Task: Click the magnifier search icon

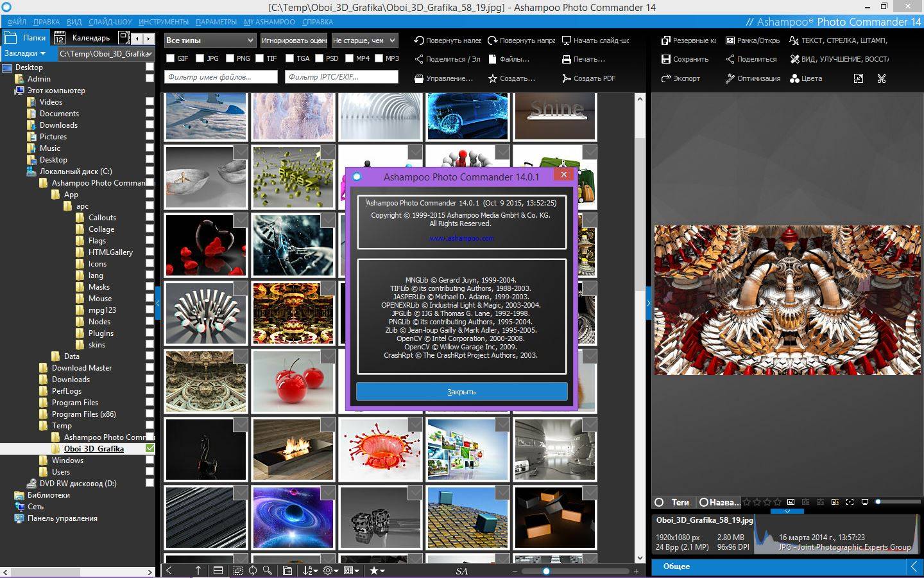Action: point(268,570)
